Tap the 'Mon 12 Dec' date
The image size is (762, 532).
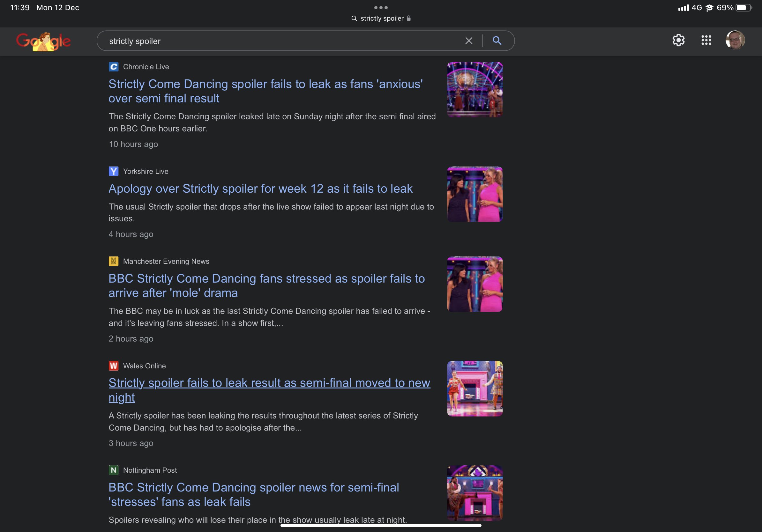pos(58,8)
